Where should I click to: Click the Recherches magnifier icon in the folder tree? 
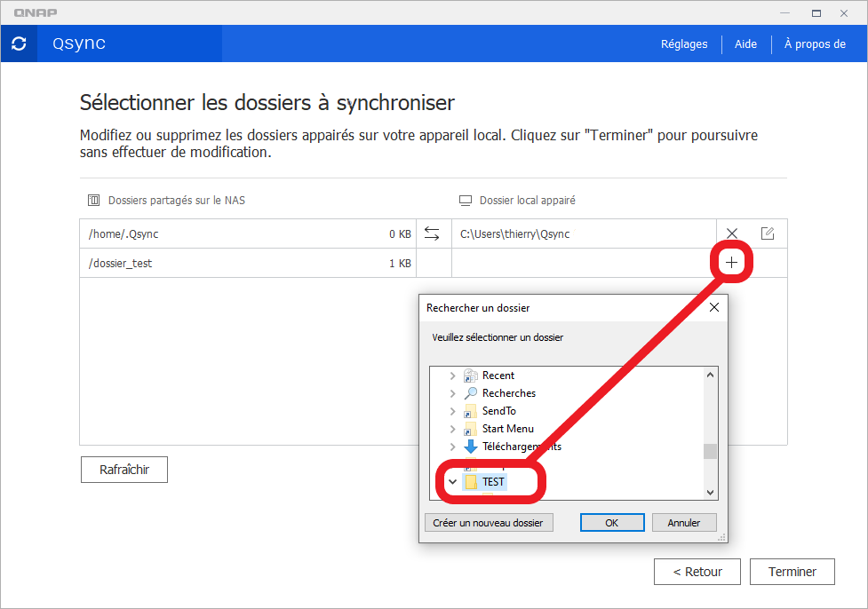471,393
